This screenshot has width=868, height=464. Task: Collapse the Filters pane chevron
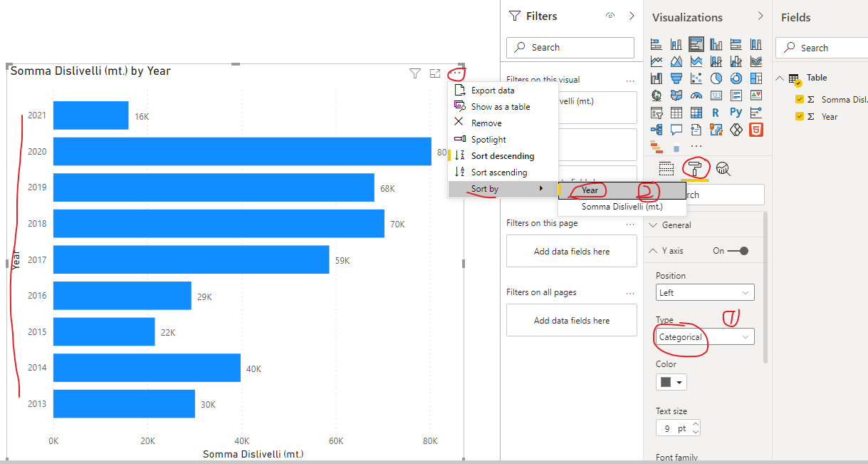632,16
